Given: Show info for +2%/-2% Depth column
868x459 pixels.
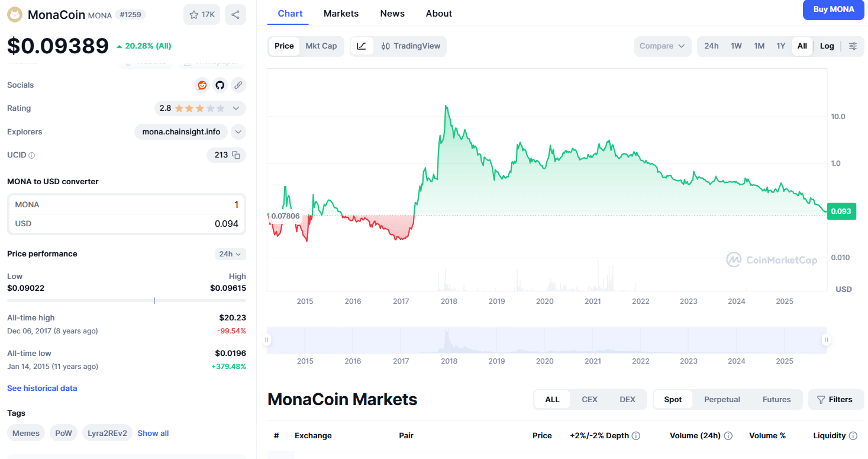Looking at the screenshot, I should coord(636,436).
